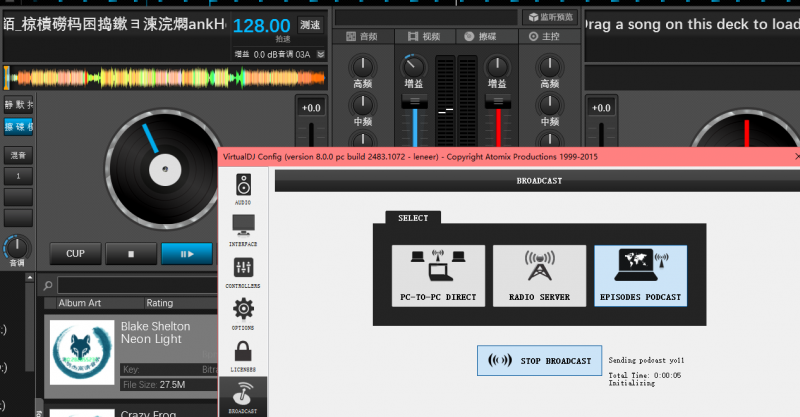
Task: Open the Licenses padlock section
Action: click(x=244, y=354)
